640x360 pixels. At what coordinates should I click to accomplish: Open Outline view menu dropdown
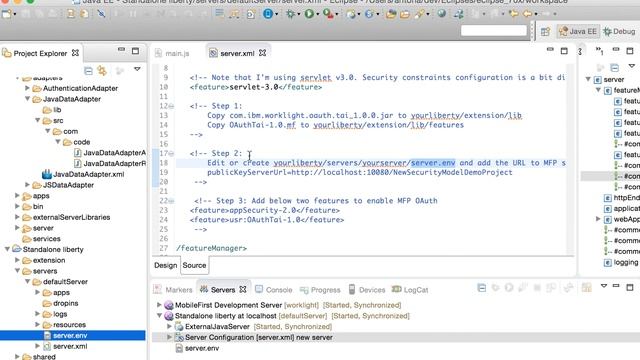(x=631, y=66)
